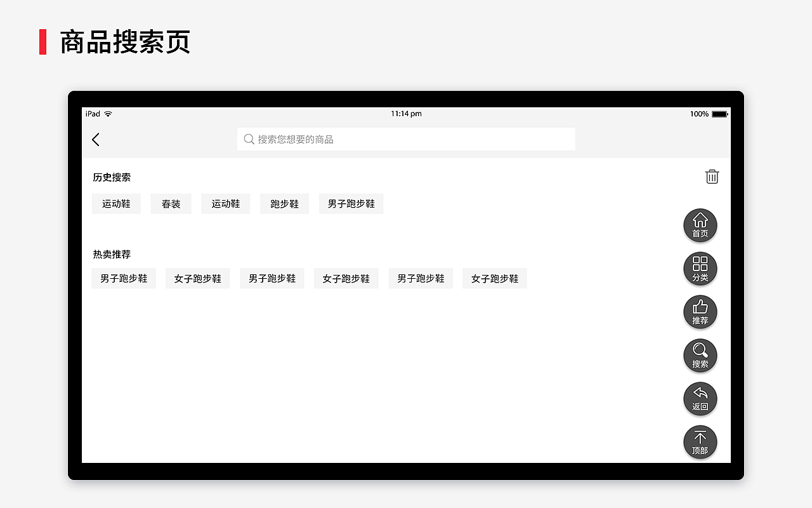
Task: Click the magnifier inside the search bar
Action: [249, 139]
